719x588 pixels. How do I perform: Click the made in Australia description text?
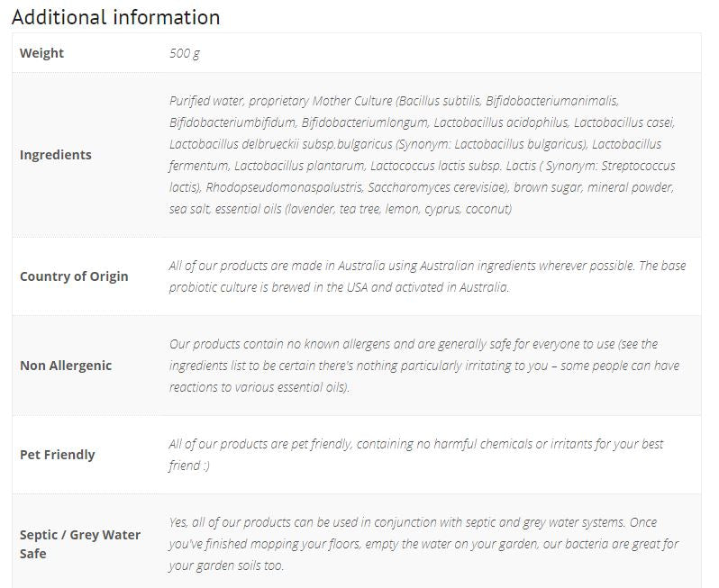pyautogui.click(x=427, y=276)
